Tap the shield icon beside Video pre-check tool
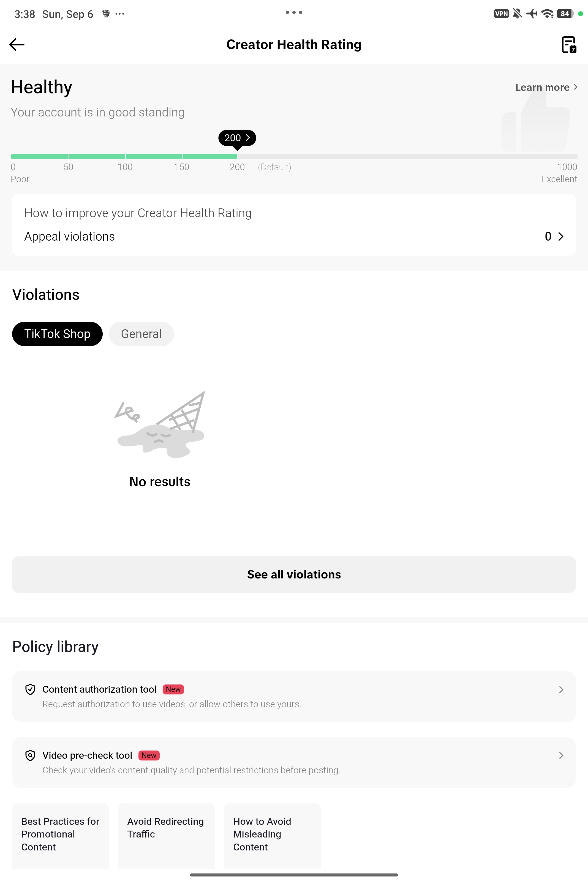Screen dimensions: 588x881 (x=30, y=755)
